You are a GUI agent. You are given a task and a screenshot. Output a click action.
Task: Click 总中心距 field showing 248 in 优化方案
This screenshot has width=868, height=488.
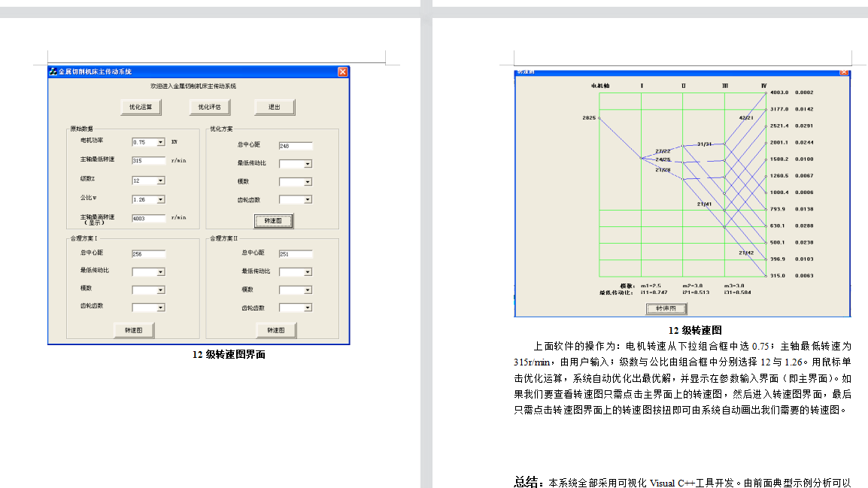point(296,146)
